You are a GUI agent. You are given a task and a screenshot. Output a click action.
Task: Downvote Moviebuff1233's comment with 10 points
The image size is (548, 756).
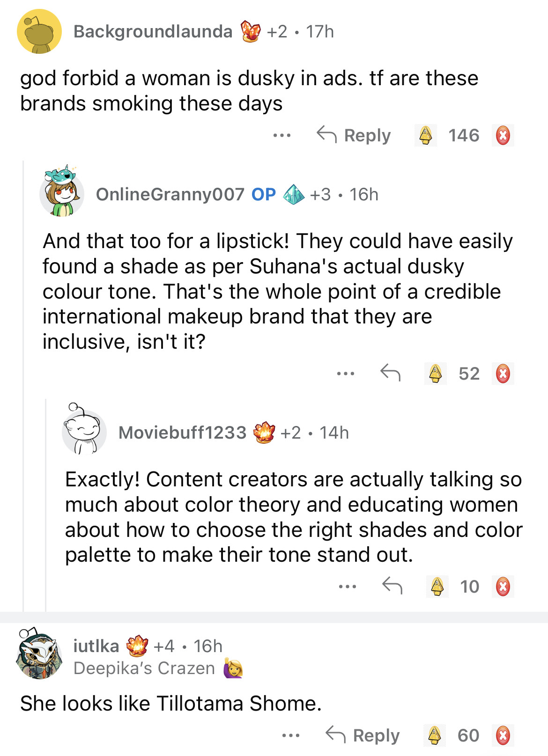pos(503,587)
